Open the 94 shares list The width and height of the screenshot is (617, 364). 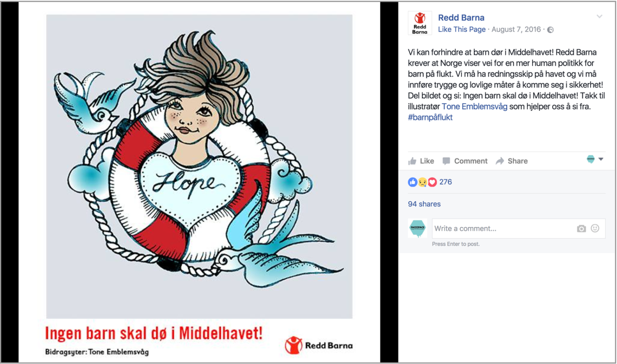[x=424, y=204]
